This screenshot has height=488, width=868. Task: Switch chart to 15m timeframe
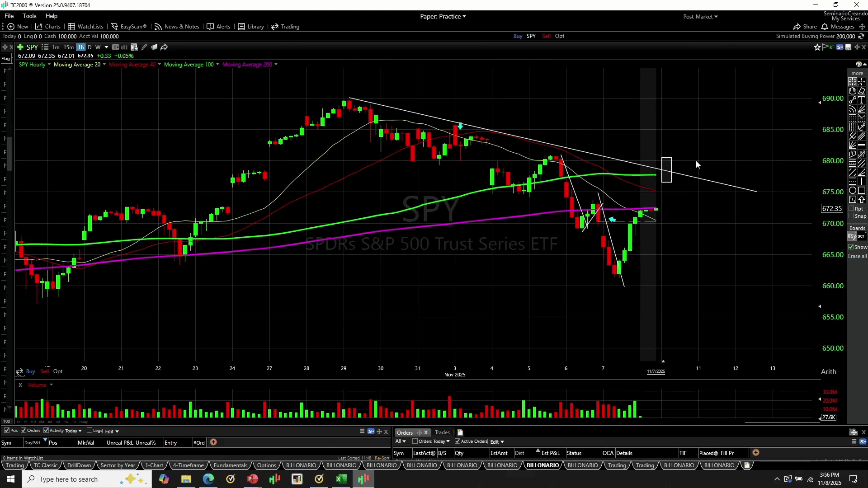pos(68,47)
